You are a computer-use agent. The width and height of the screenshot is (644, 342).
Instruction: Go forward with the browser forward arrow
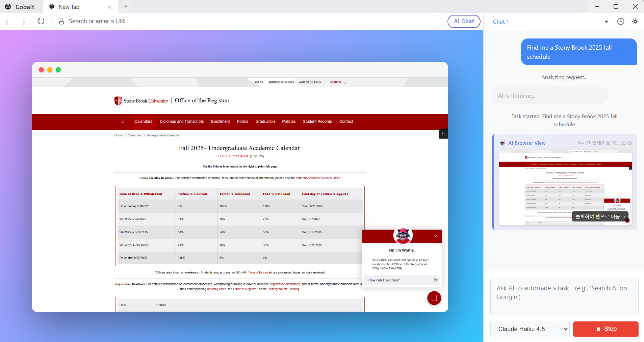[x=24, y=22]
